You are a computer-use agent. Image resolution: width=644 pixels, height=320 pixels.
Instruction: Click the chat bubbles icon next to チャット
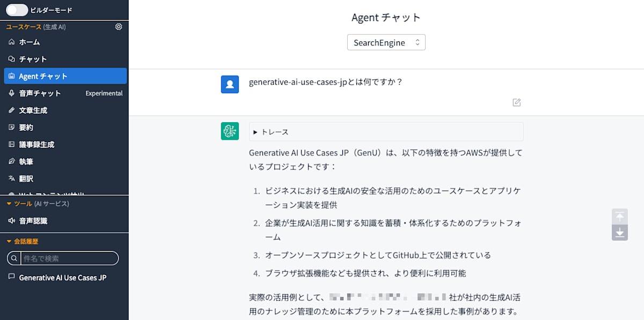[12, 59]
